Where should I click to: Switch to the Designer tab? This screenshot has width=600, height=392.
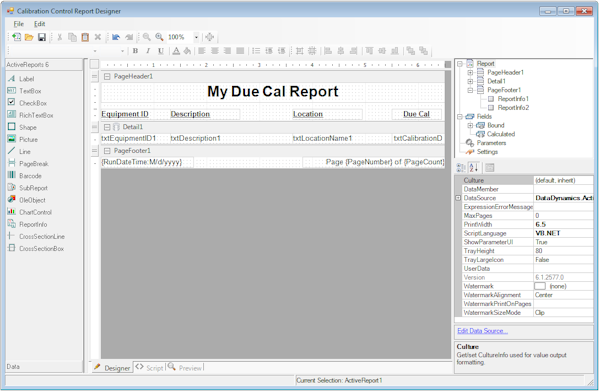tap(112, 368)
